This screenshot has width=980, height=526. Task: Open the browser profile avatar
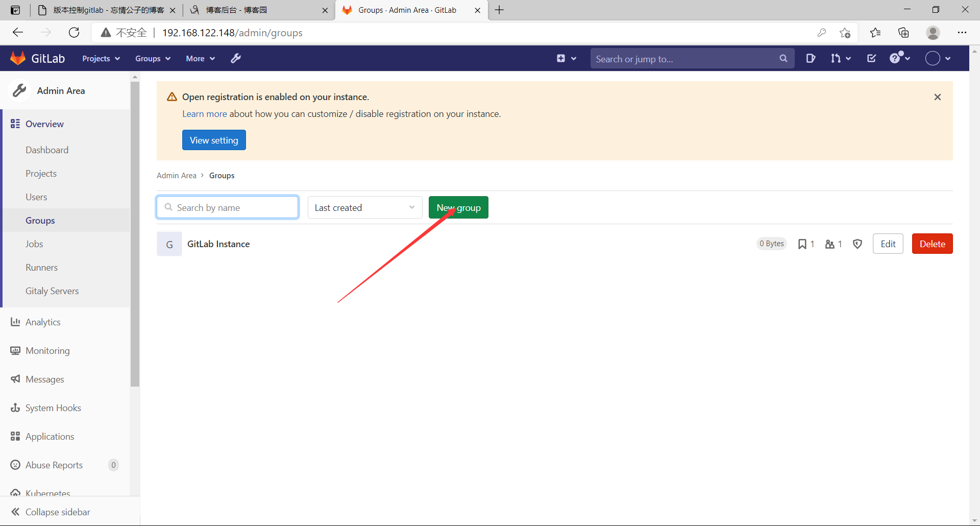[933, 33]
